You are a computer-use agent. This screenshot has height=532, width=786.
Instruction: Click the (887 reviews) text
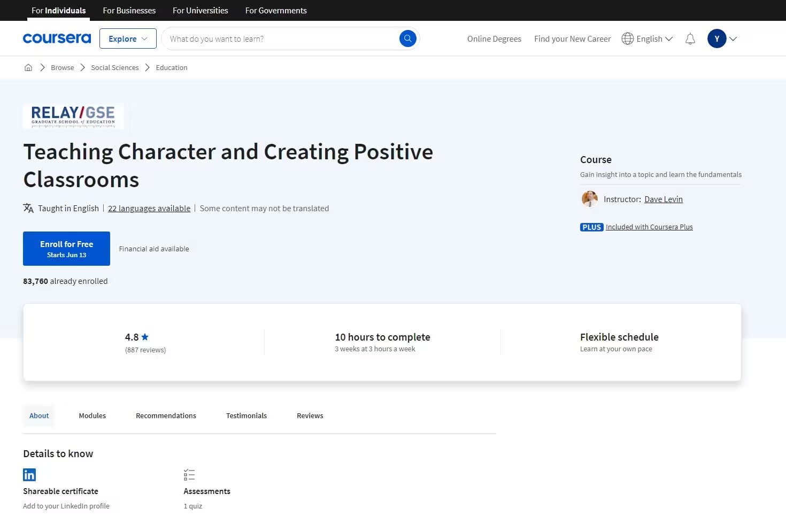145,350
